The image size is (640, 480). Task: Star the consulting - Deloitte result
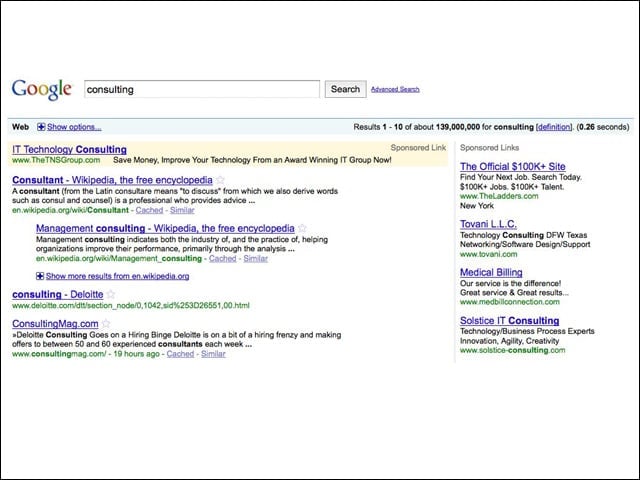click(x=111, y=294)
